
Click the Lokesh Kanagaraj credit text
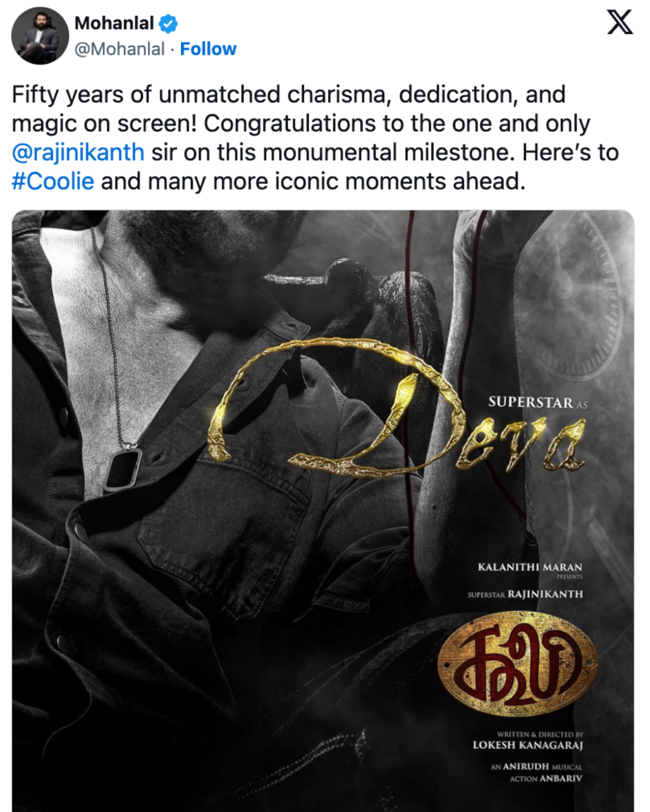pos(528,745)
